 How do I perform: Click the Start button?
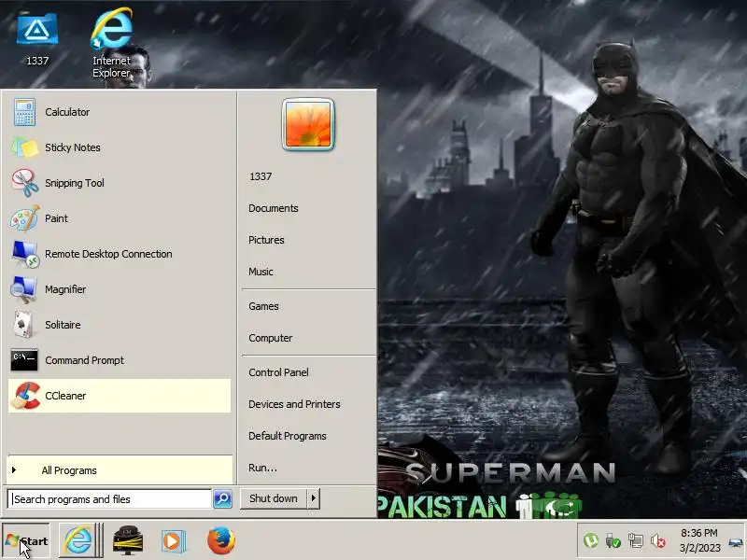[x=26, y=541]
